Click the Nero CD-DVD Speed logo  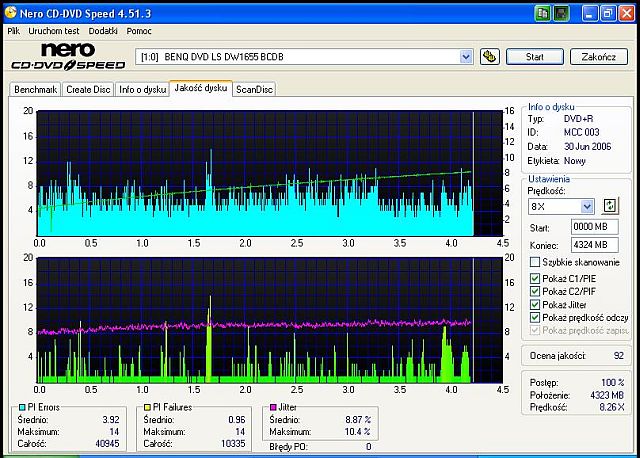pyautogui.click(x=68, y=56)
